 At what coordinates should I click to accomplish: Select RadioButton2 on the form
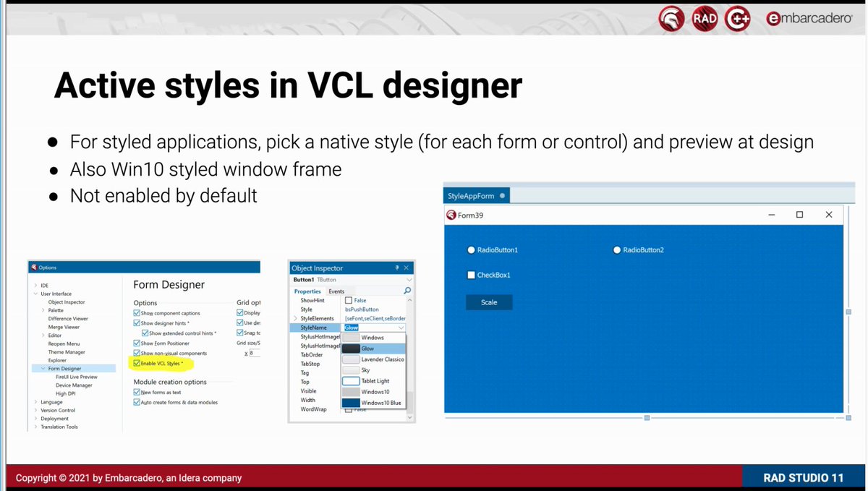point(639,250)
